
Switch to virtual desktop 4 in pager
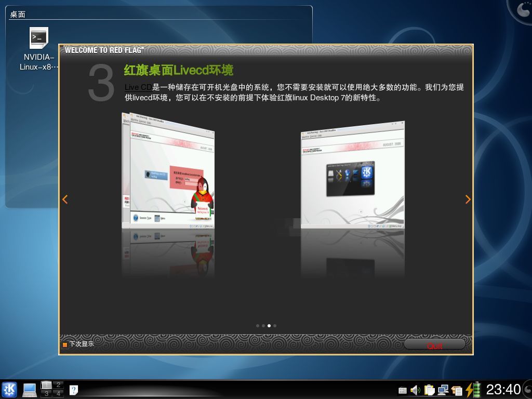[x=58, y=394]
